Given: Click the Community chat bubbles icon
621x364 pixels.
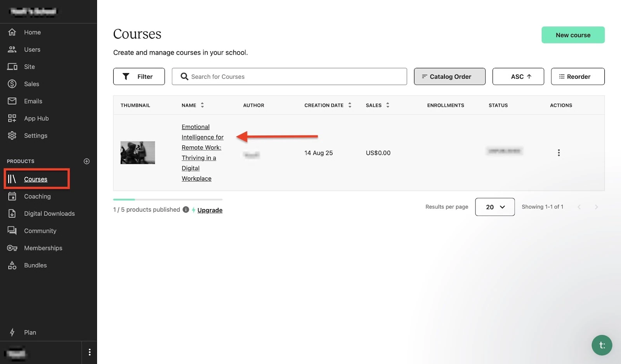Looking at the screenshot, I should (12, 231).
